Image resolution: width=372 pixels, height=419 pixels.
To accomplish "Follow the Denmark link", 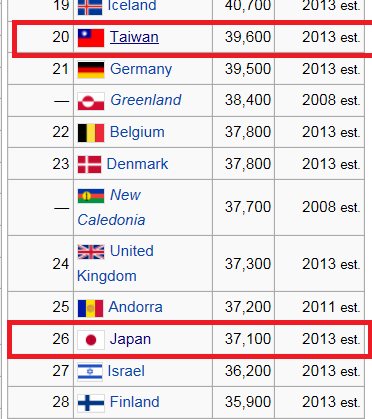I will tap(137, 164).
